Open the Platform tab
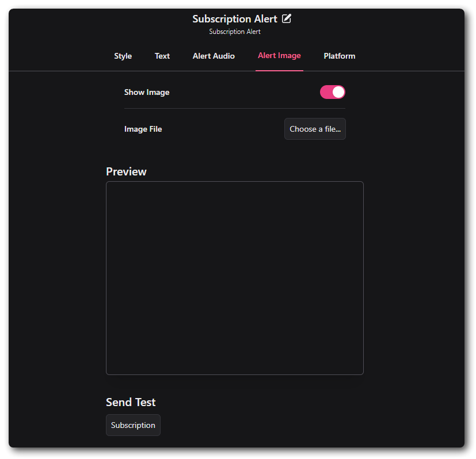 (339, 56)
